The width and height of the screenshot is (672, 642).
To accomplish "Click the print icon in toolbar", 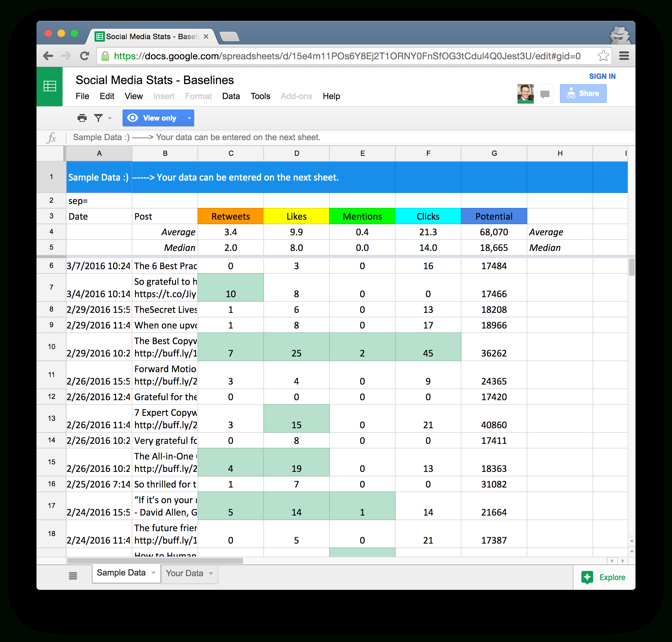I will (x=83, y=118).
